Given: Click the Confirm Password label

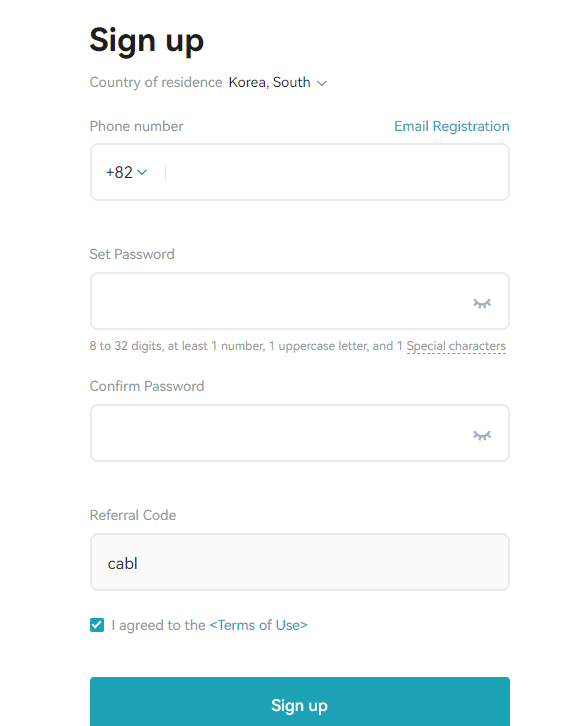Looking at the screenshot, I should pyautogui.click(x=147, y=386).
